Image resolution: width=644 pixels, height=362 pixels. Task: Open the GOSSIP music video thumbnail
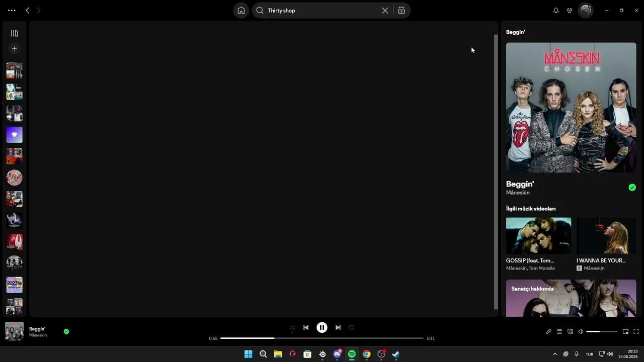538,236
